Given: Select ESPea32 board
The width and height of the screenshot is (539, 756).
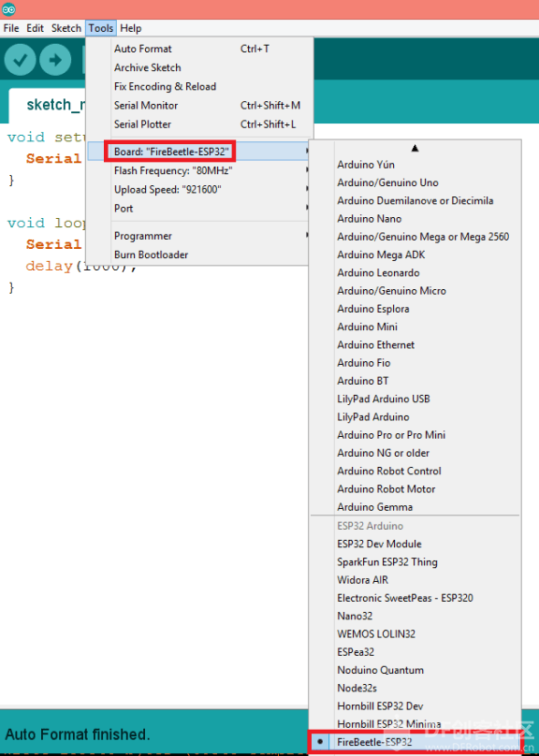Looking at the screenshot, I should tap(415, 652).
